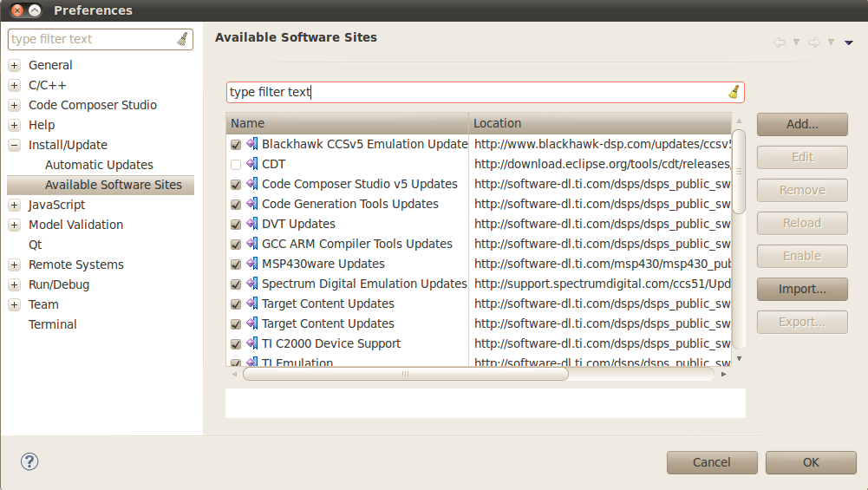
Task: Click the horizontal scrollbar thumb of sites table
Action: 405,374
